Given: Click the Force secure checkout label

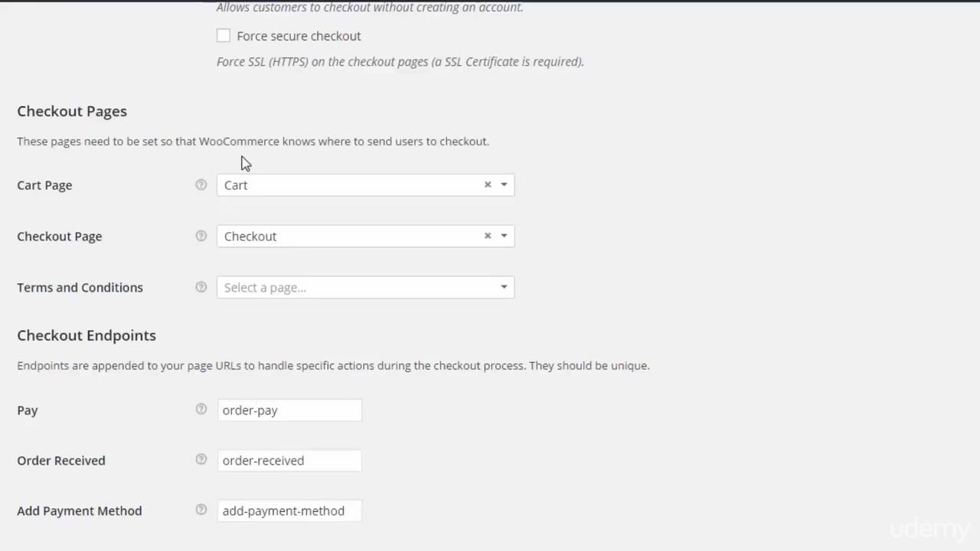Looking at the screenshot, I should click(299, 36).
